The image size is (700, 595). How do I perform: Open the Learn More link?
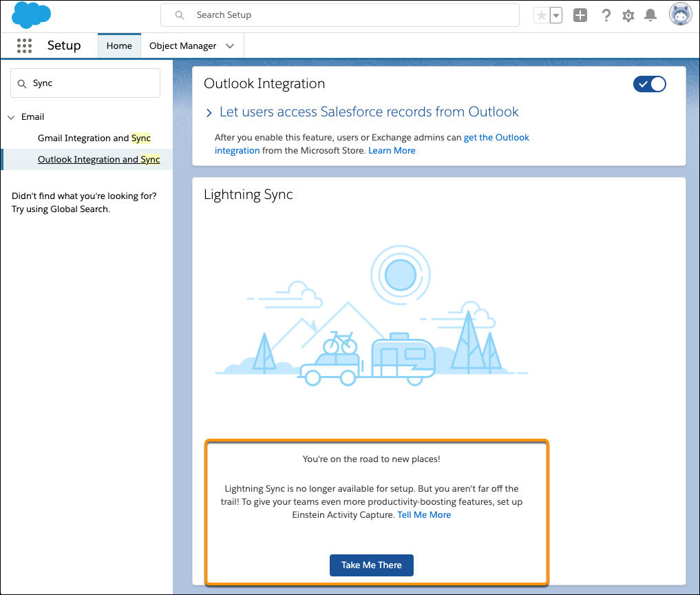click(392, 151)
